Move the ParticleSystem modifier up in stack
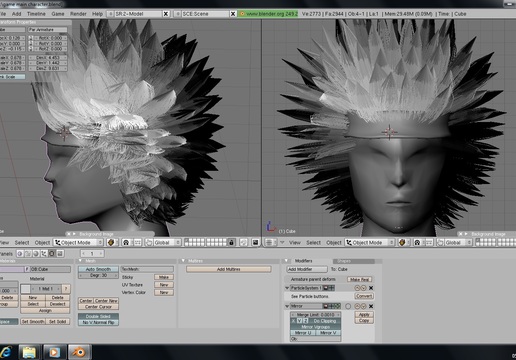This screenshot has width=516, height=360. pyautogui.click(x=357, y=288)
